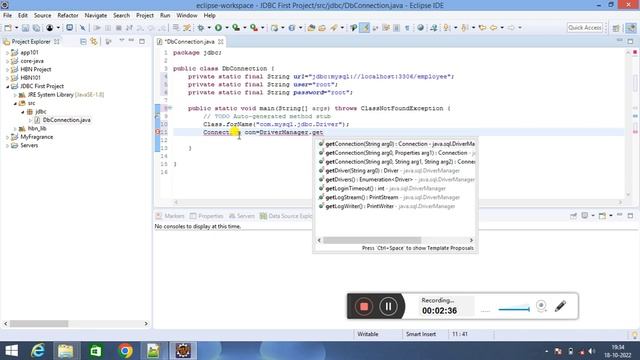Choose getConnection(String arg0) proposal
Viewport: 640px width, 360px height.
(396, 144)
